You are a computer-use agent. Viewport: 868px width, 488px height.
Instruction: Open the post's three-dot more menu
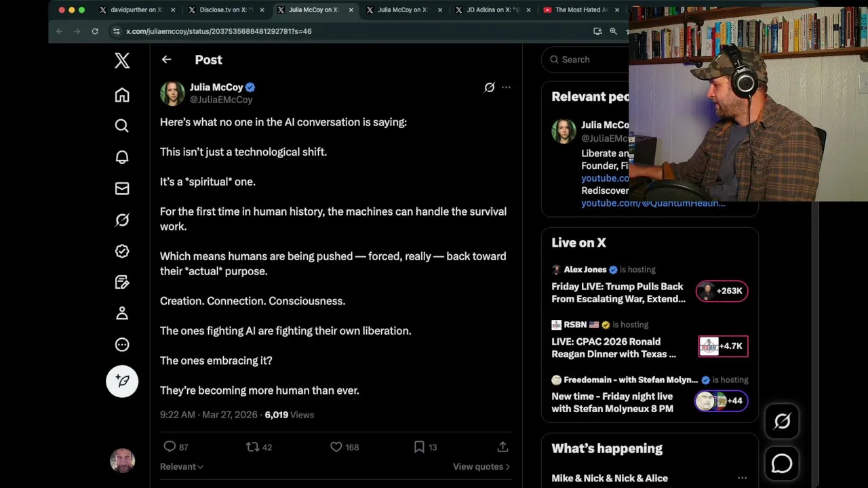coord(506,87)
